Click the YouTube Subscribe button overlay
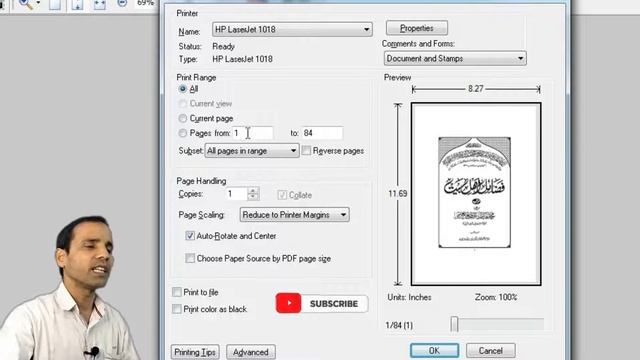640x360 pixels. (x=322, y=303)
